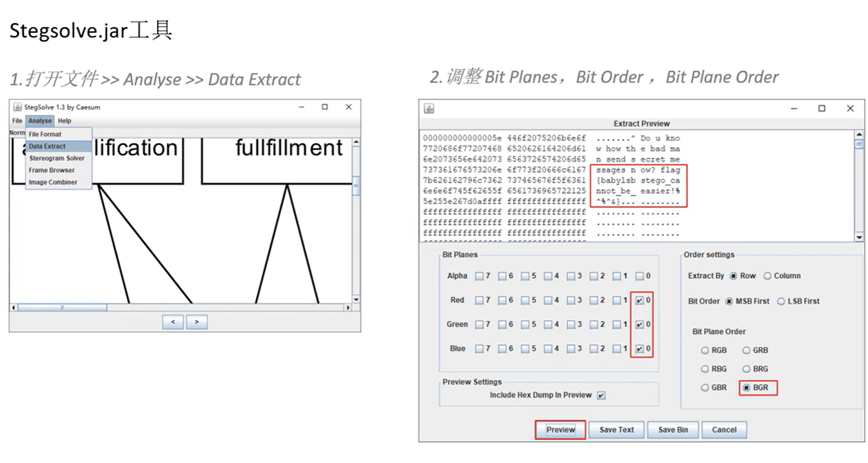Screen dimensions: 868x463
Task: Click StegSolve window Java icon
Action: [x=17, y=107]
